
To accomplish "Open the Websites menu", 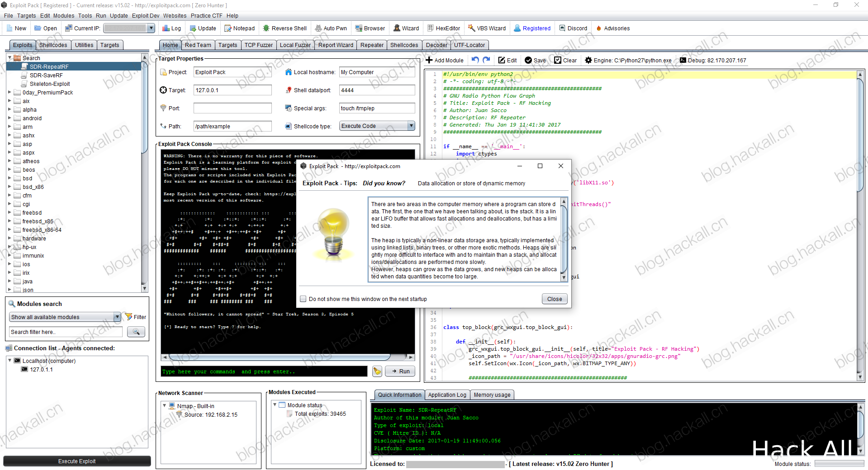I will 175,15.
